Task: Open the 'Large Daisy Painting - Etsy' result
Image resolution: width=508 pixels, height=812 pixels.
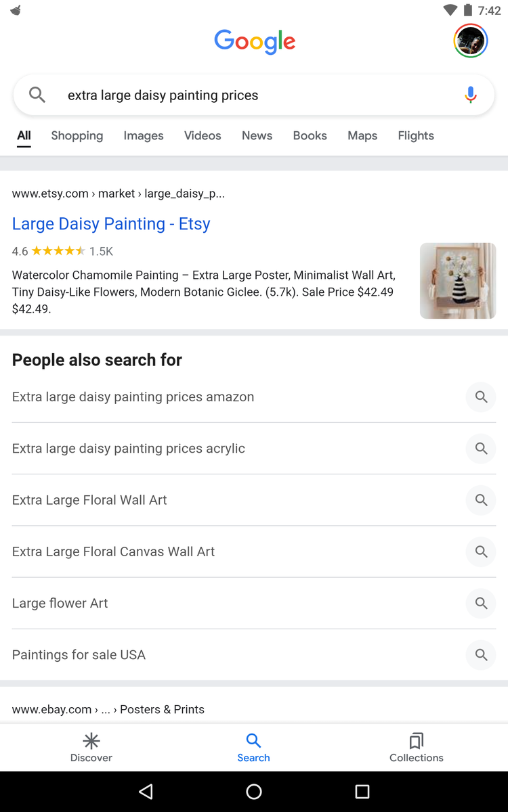Action: 111,224
